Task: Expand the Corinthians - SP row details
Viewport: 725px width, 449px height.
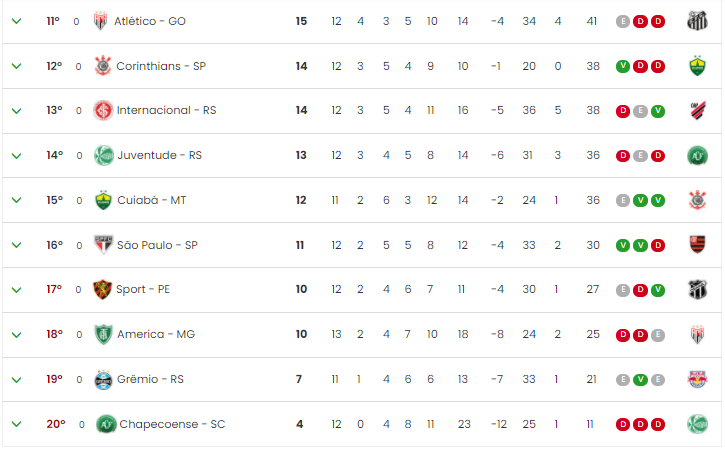Action: 17,66
